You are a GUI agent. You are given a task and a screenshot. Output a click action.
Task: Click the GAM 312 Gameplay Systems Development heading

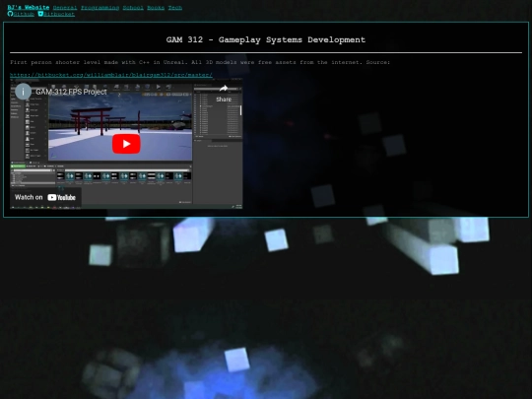[x=266, y=39]
